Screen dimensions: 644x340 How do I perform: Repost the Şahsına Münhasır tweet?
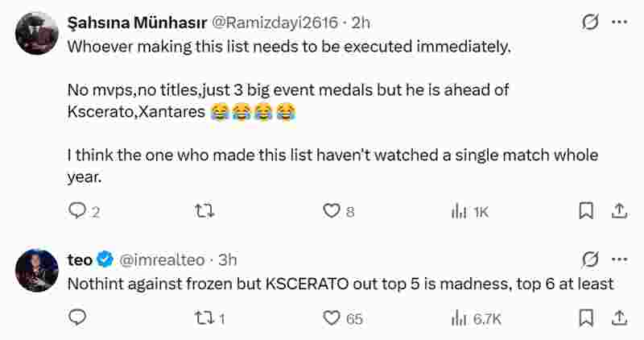[205, 211]
